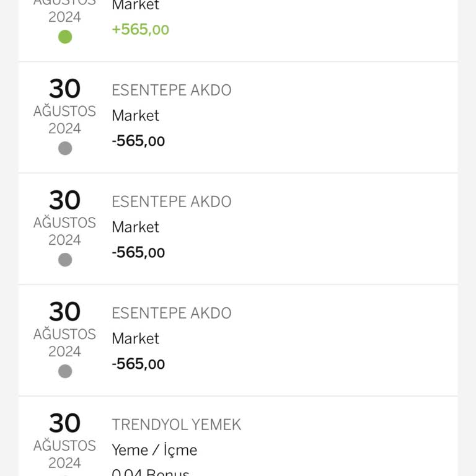Tap the gray dot on the third ESENTEPE AKDO transaction

tap(65, 371)
